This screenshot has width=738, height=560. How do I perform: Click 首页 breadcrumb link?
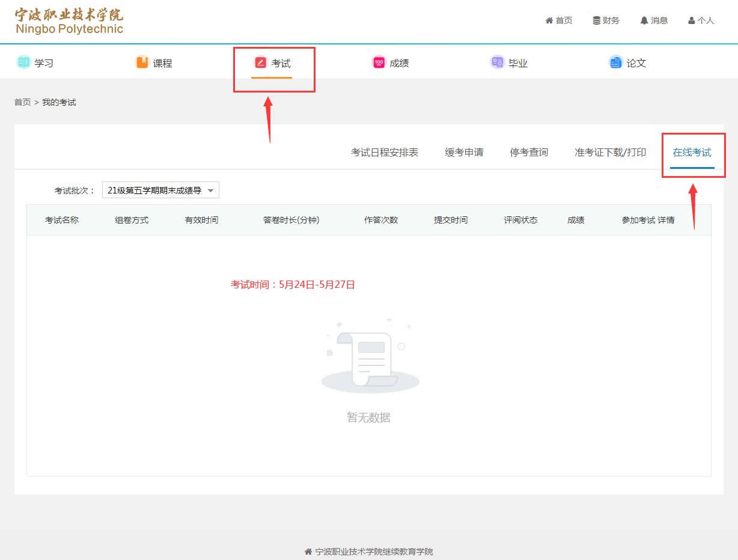[23, 103]
